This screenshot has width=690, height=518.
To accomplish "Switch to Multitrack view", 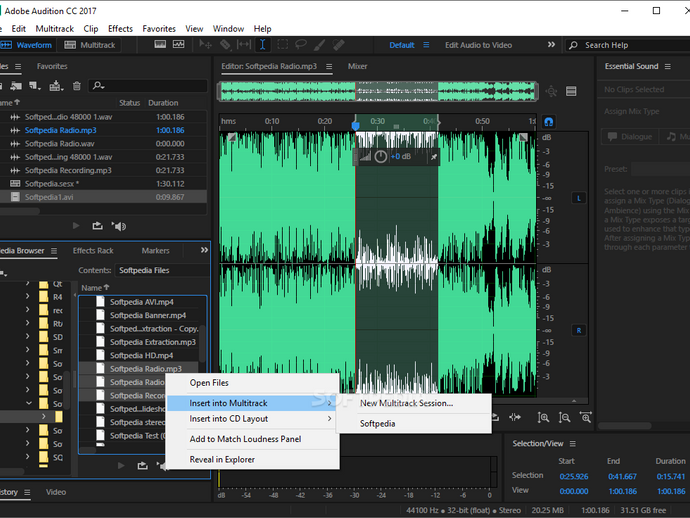I will point(90,45).
